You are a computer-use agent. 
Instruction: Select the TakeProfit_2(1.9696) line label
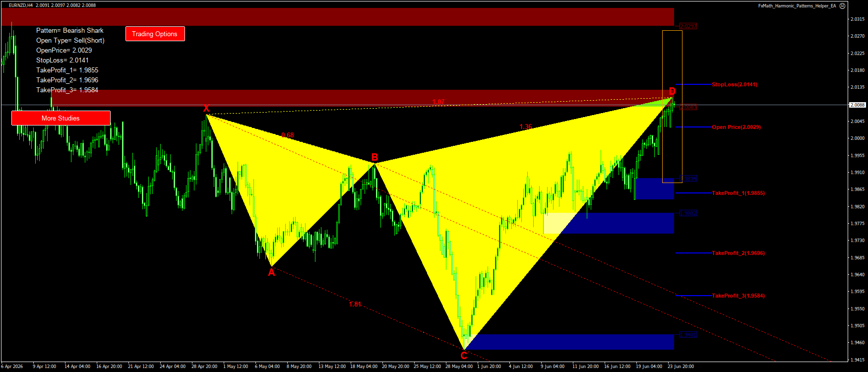click(739, 253)
